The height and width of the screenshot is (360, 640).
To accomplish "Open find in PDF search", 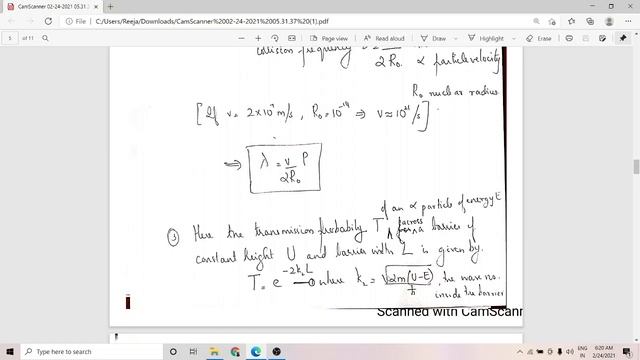I will 45,38.
